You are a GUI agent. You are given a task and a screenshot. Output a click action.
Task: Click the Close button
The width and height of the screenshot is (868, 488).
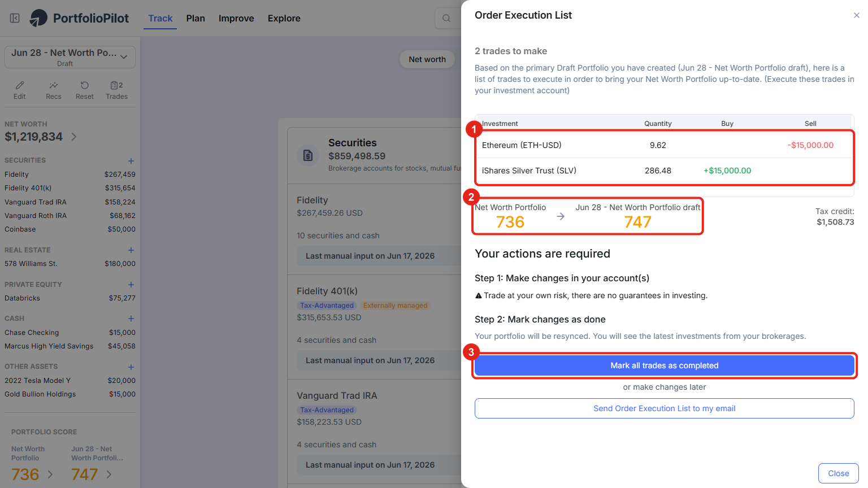[x=839, y=473]
